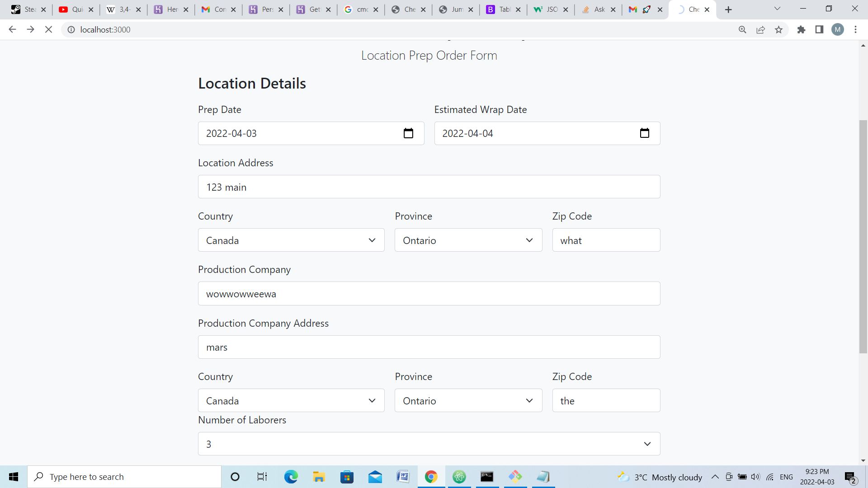The height and width of the screenshot is (488, 868).
Task: Expand the Number of Laborers dropdown
Action: [x=429, y=444]
